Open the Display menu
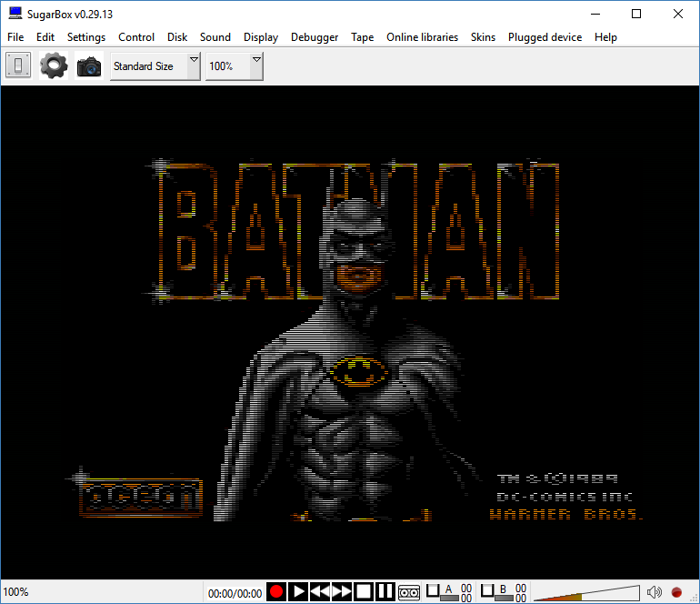The height and width of the screenshot is (604, 700). [x=261, y=37]
